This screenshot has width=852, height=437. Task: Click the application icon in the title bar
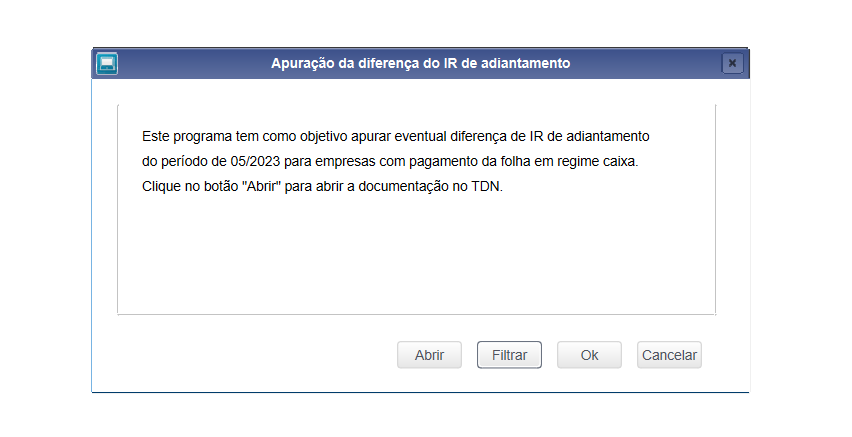(107, 64)
